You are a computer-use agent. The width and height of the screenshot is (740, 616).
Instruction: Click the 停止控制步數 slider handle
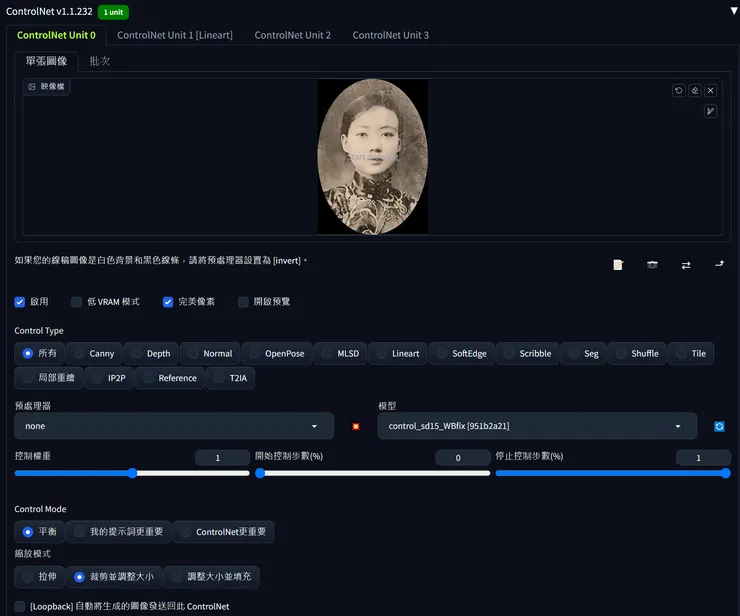coord(726,473)
